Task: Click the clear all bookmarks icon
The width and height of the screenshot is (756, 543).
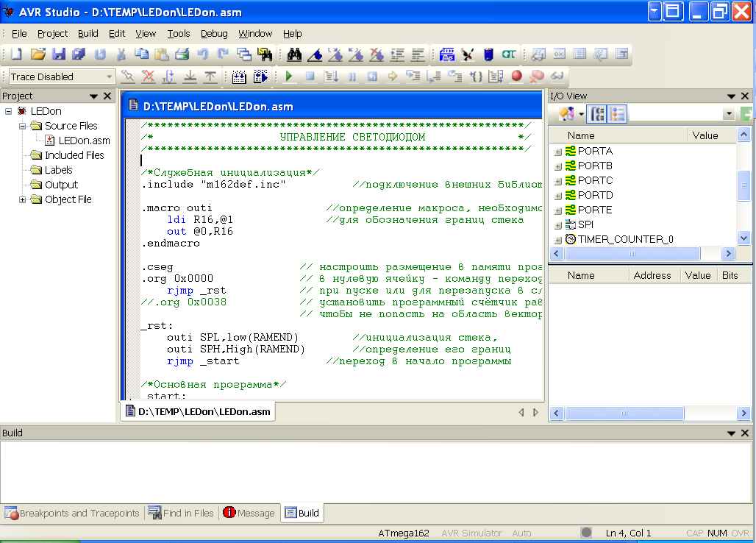Action: click(x=377, y=54)
